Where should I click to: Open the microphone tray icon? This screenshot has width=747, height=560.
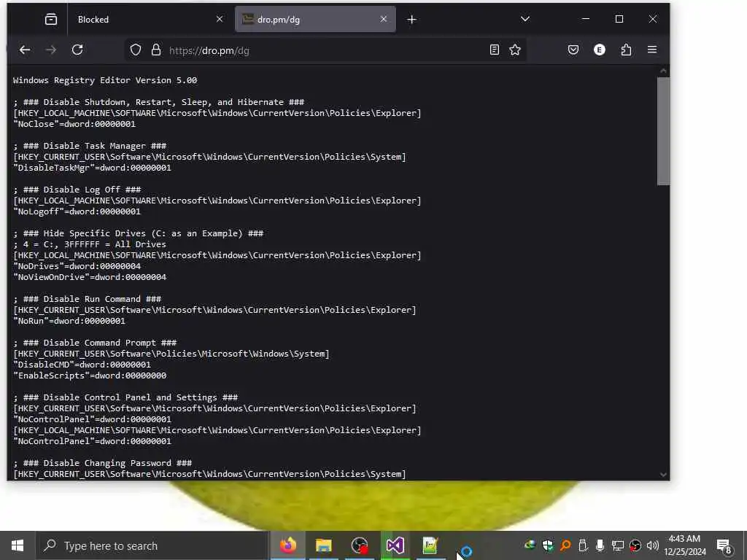click(600, 545)
